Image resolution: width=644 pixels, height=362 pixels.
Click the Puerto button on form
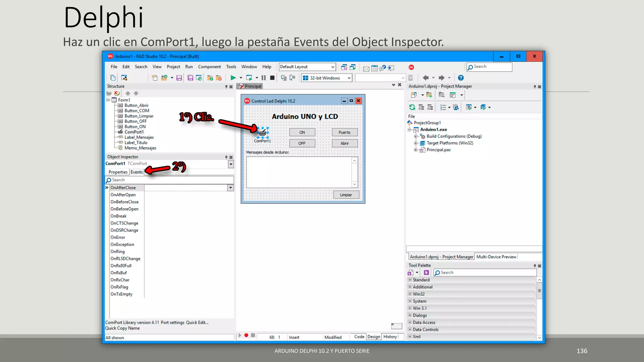[345, 132]
